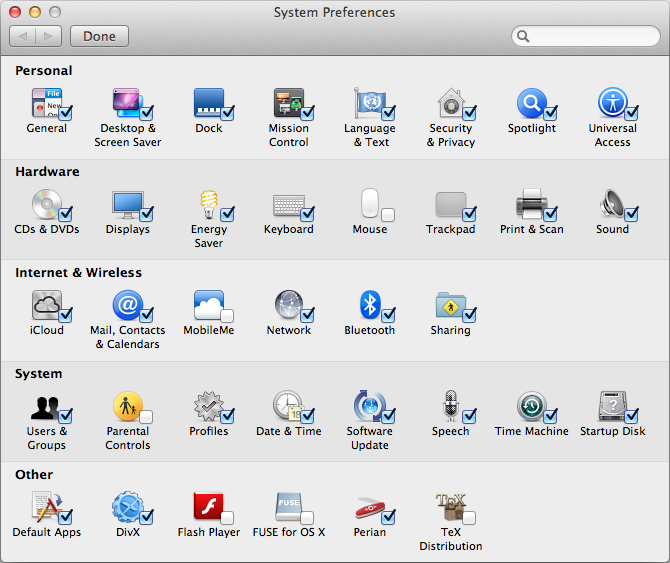The height and width of the screenshot is (563, 670).
Task: Open the Trackpad icon
Action: (x=450, y=205)
